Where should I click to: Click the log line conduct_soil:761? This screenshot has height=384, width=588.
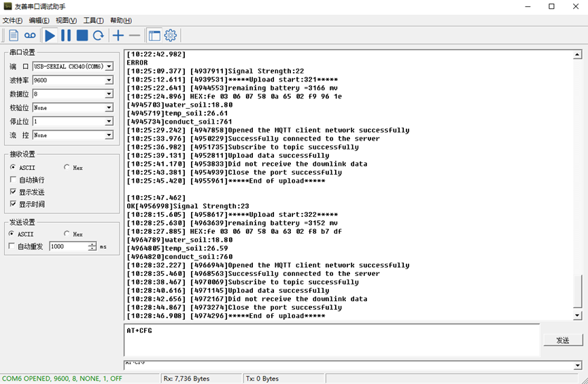(x=179, y=122)
